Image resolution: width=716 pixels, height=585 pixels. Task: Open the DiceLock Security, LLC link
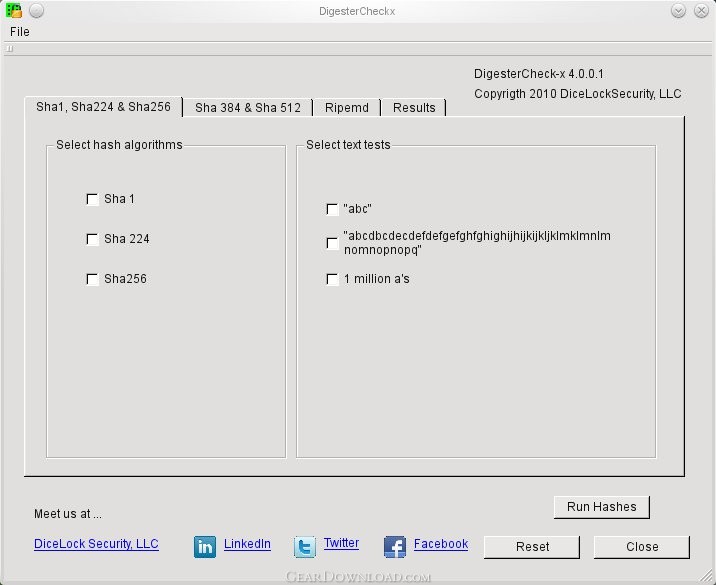[x=96, y=544]
